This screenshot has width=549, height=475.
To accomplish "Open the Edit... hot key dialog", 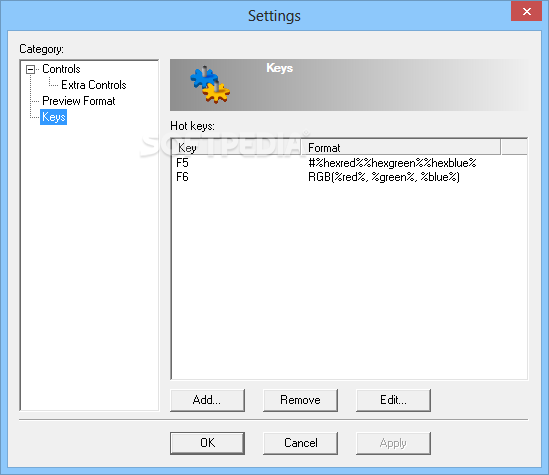I will coord(393,400).
